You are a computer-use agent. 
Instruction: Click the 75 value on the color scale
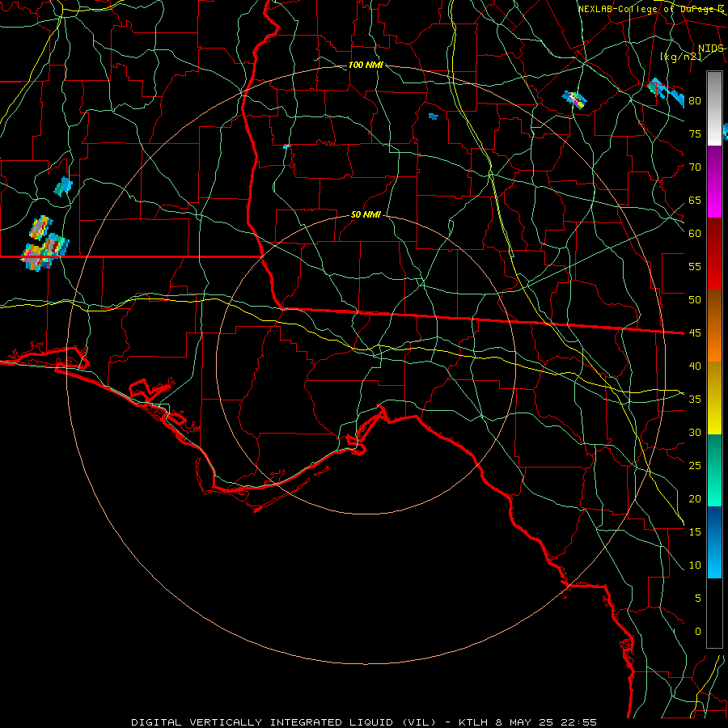coord(695,133)
